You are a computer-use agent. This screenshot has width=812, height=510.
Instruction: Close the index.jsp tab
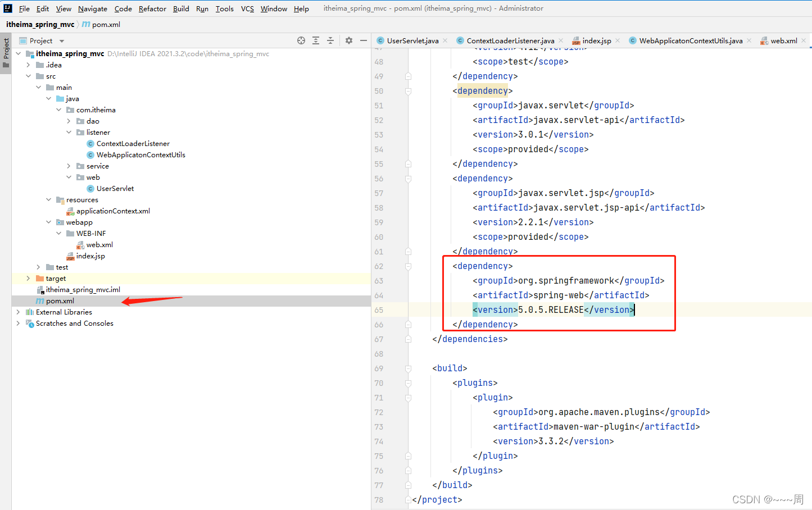(618, 40)
